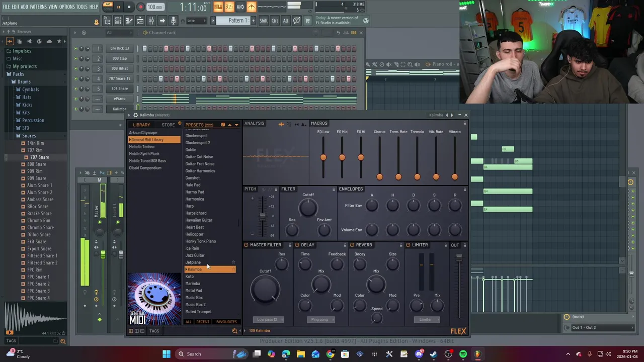Favourite the Jetplane preset star

coord(233,262)
